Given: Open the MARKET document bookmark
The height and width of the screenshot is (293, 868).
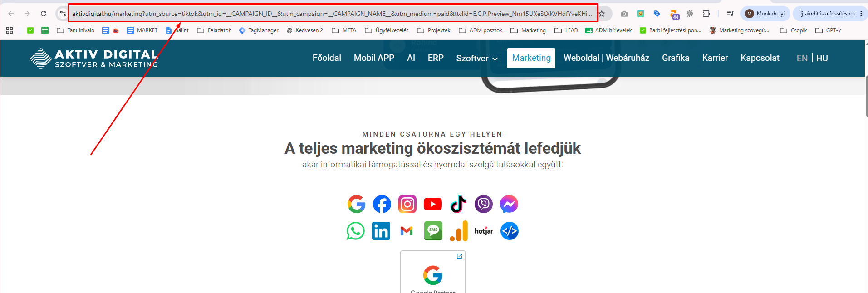Looking at the screenshot, I should (142, 30).
